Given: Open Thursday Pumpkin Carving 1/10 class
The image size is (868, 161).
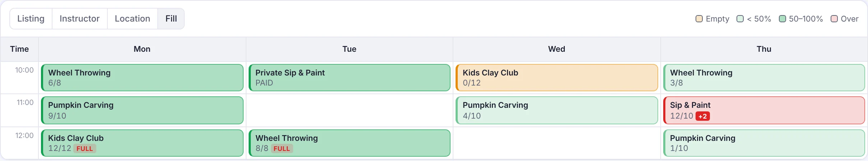Looking at the screenshot, I should pos(764,143).
